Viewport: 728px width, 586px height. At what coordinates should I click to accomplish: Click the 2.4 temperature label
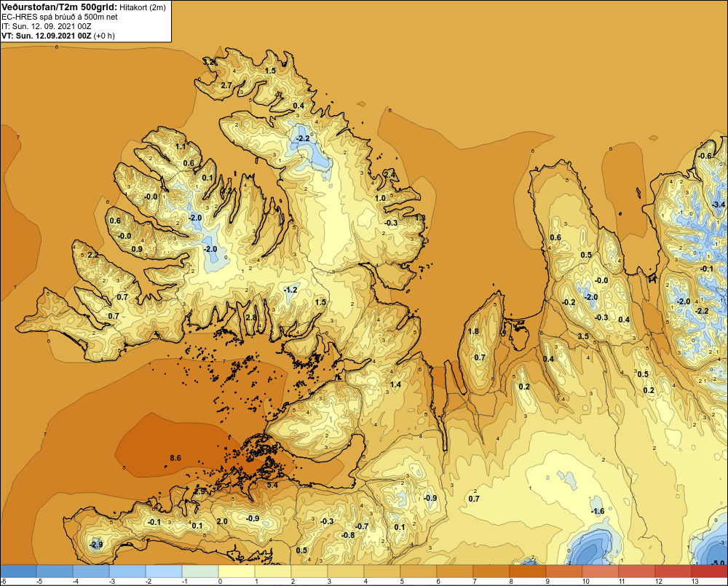click(391, 175)
